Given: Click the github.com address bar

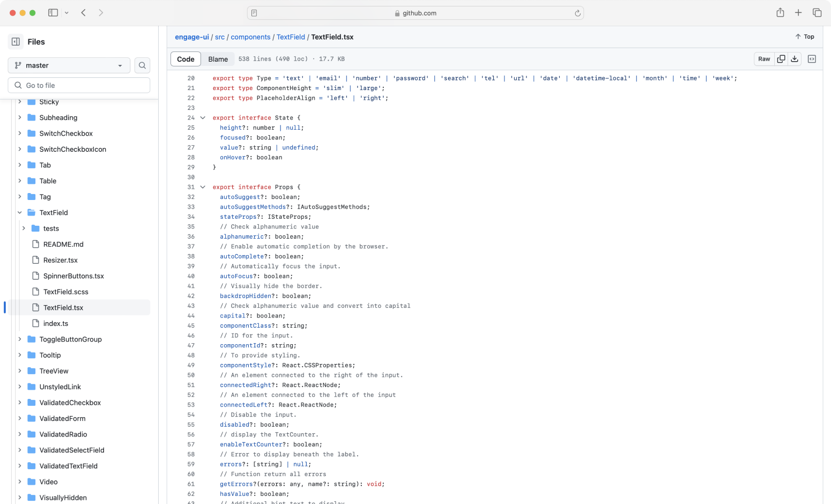Looking at the screenshot, I should click(x=415, y=13).
